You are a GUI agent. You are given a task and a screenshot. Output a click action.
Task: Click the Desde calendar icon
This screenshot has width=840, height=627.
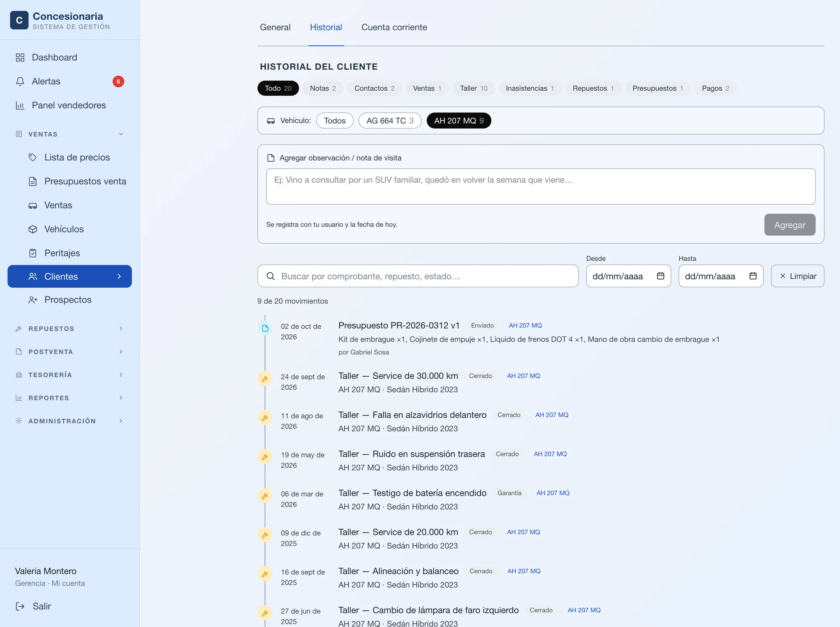click(x=661, y=276)
